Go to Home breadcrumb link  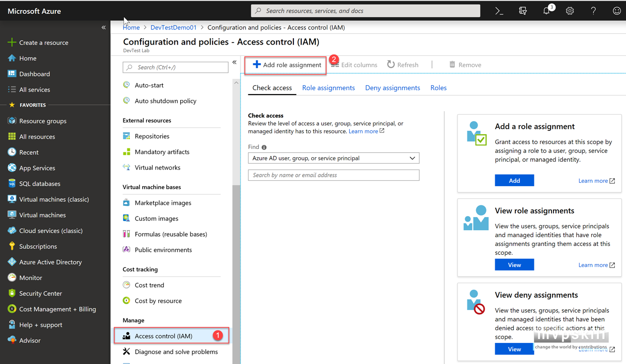pos(131,27)
